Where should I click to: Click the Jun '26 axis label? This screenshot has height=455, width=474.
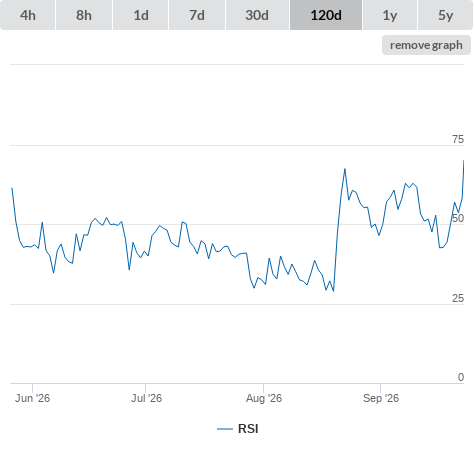tap(32, 398)
